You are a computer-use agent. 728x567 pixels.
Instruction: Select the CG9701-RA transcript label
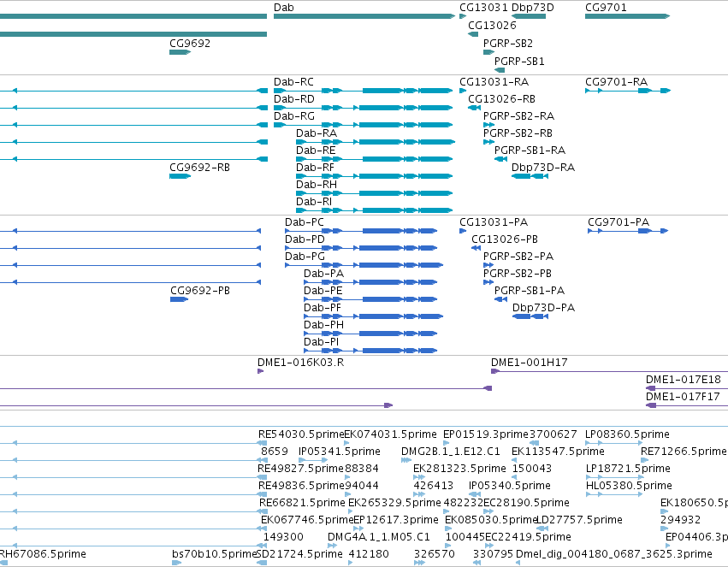[x=617, y=81]
